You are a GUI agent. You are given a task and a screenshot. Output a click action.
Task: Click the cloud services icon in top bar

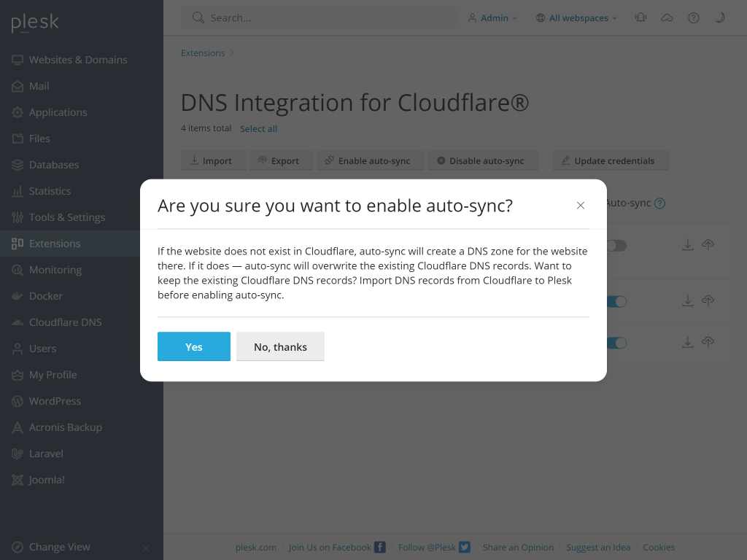(x=667, y=17)
